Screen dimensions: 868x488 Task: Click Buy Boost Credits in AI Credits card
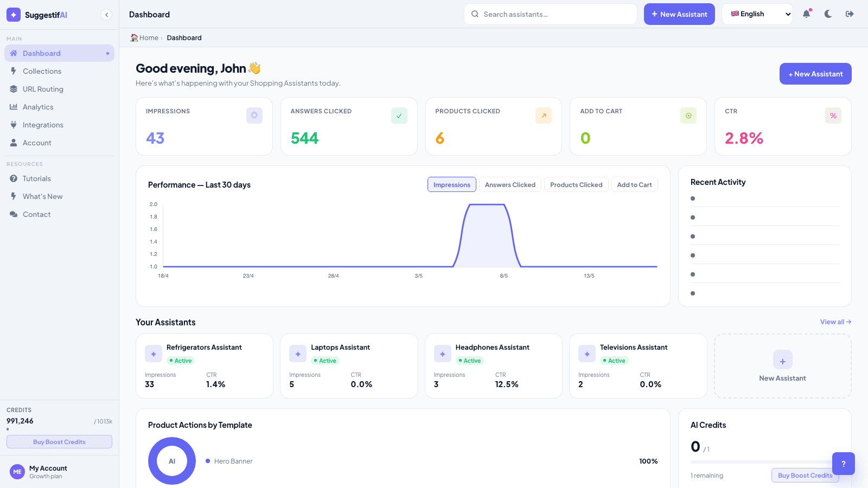(805, 475)
